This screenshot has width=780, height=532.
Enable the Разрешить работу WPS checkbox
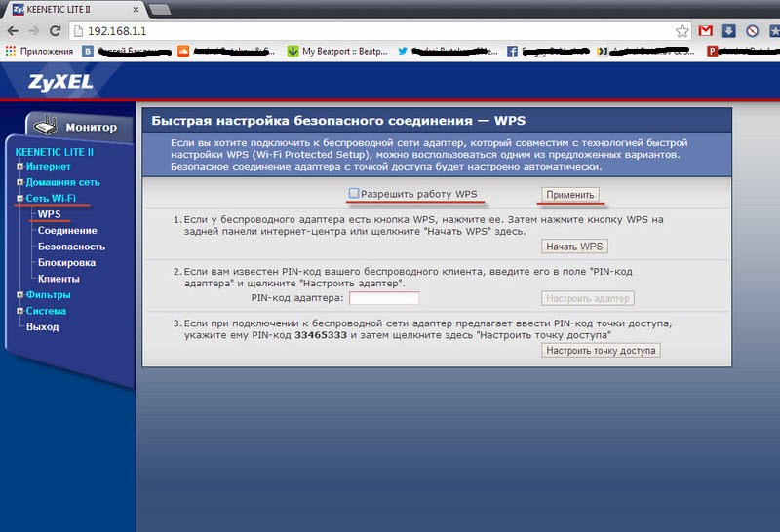coord(354,193)
